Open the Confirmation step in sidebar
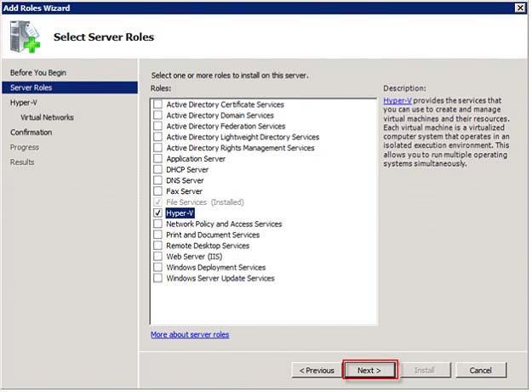 31,132
